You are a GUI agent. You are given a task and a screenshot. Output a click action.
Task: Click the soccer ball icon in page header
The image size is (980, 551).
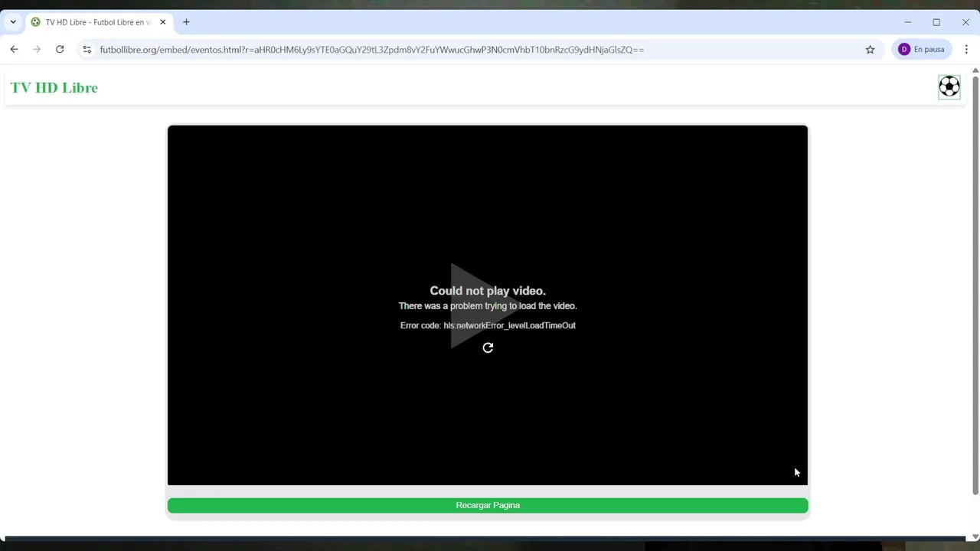(x=949, y=86)
